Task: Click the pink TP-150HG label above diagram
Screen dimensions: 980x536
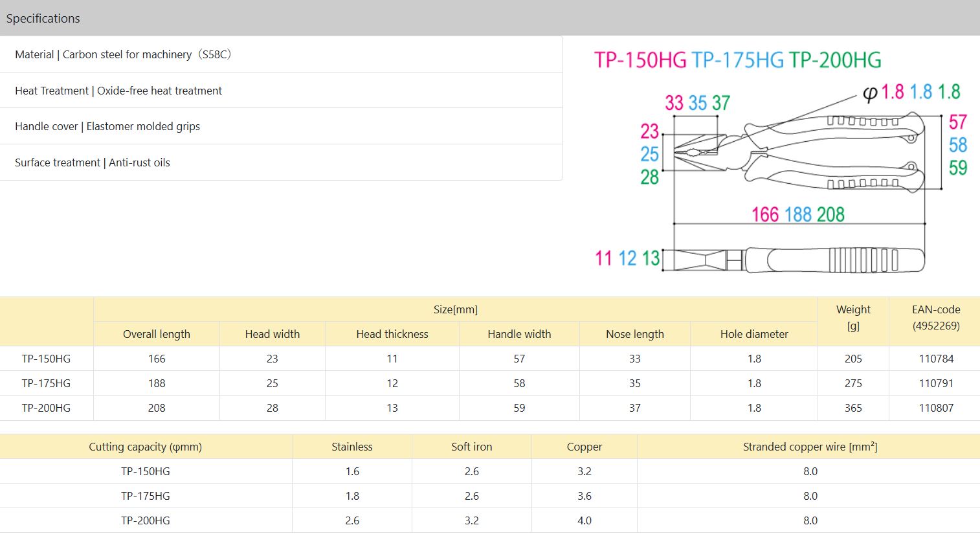Action: 640,60
